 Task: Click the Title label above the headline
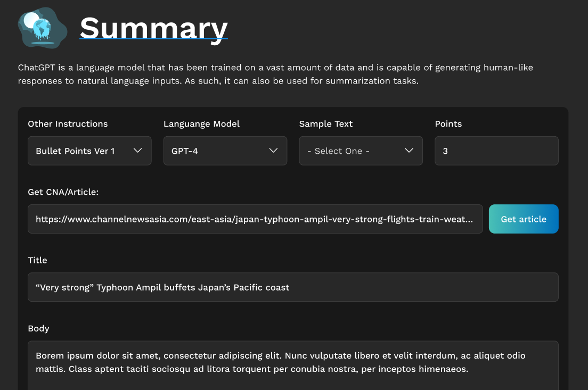pyautogui.click(x=37, y=260)
